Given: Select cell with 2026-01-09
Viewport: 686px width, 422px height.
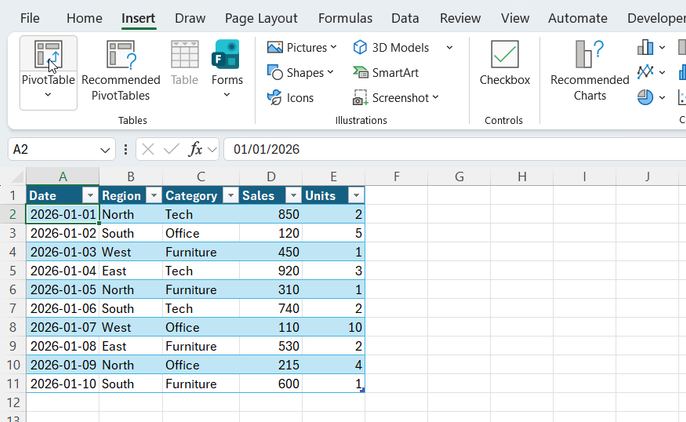Looking at the screenshot, I should point(63,365).
